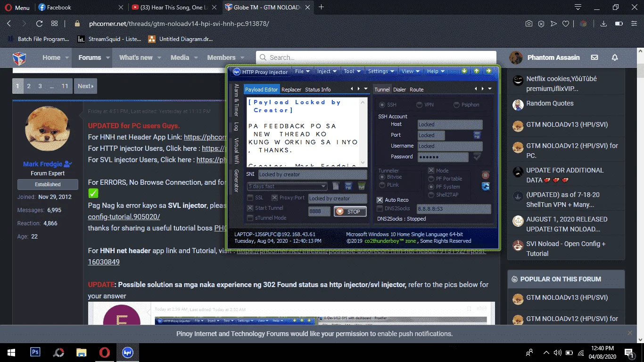Screen dimensions: 644x362
Task: Toggle the Start Tunnel checkbox
Action: tap(250, 208)
